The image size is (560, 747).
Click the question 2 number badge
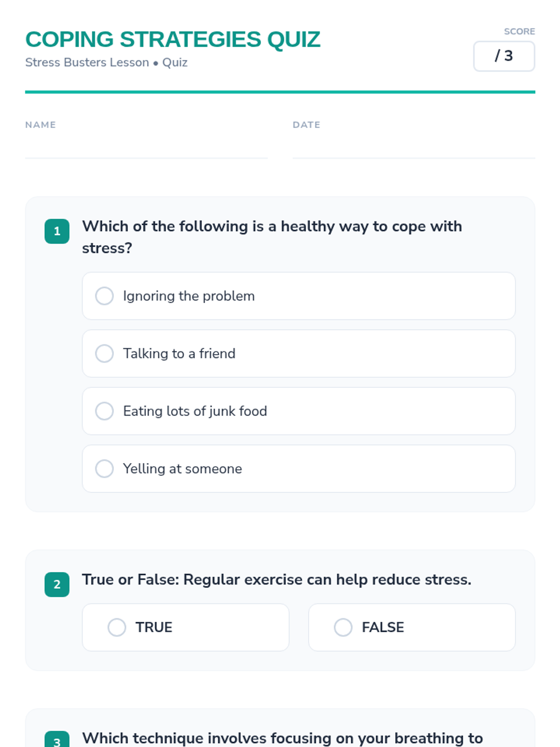tap(57, 585)
